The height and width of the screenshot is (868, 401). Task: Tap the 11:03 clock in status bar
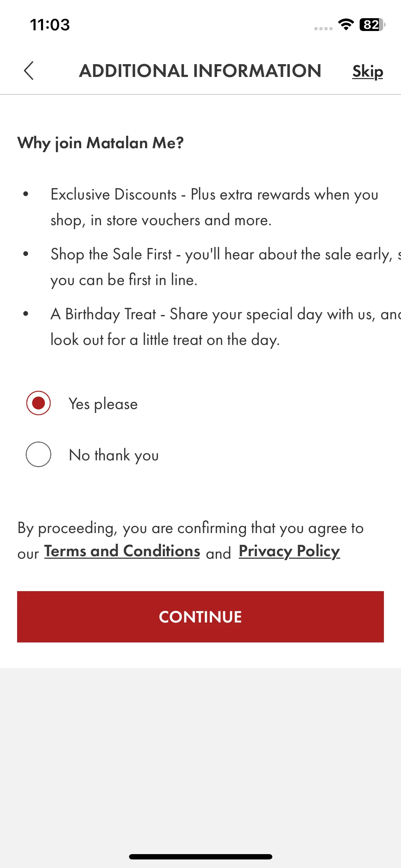[x=50, y=25]
